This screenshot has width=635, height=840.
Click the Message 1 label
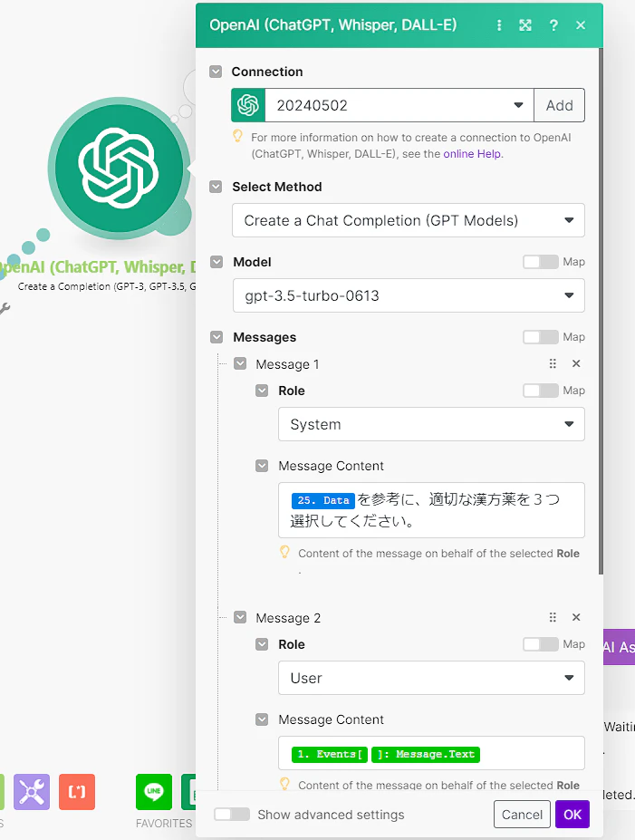(287, 364)
